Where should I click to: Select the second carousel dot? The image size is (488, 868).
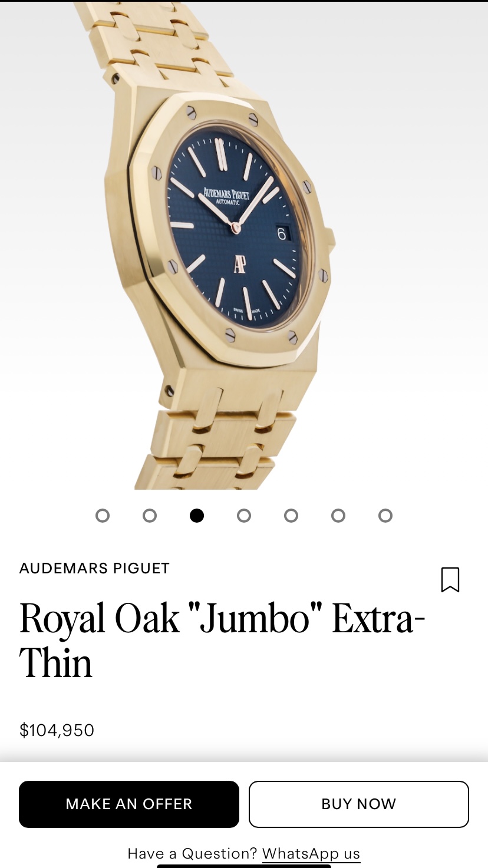(150, 516)
